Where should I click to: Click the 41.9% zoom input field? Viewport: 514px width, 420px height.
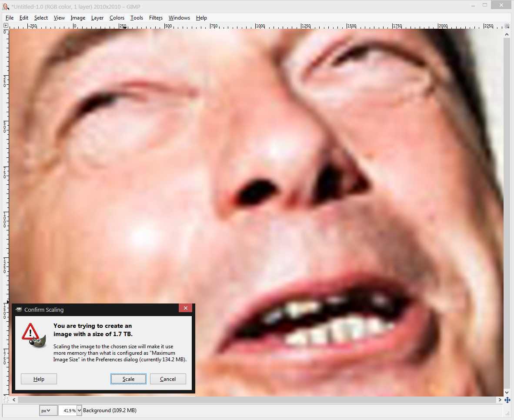click(68, 410)
